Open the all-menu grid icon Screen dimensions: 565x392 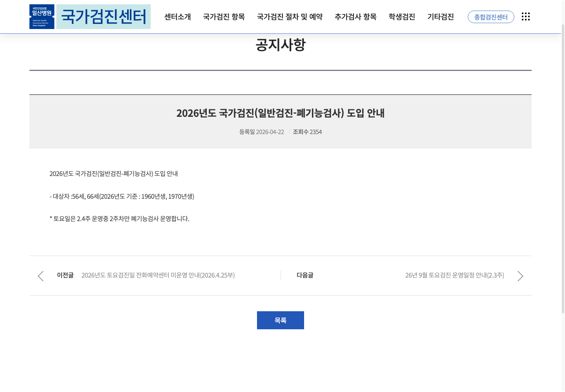[526, 16]
